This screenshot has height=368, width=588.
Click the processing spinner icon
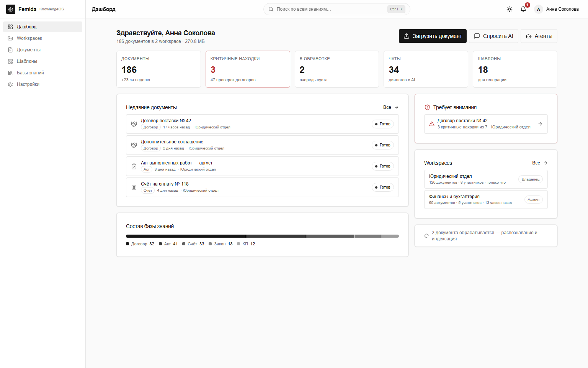[426, 236]
